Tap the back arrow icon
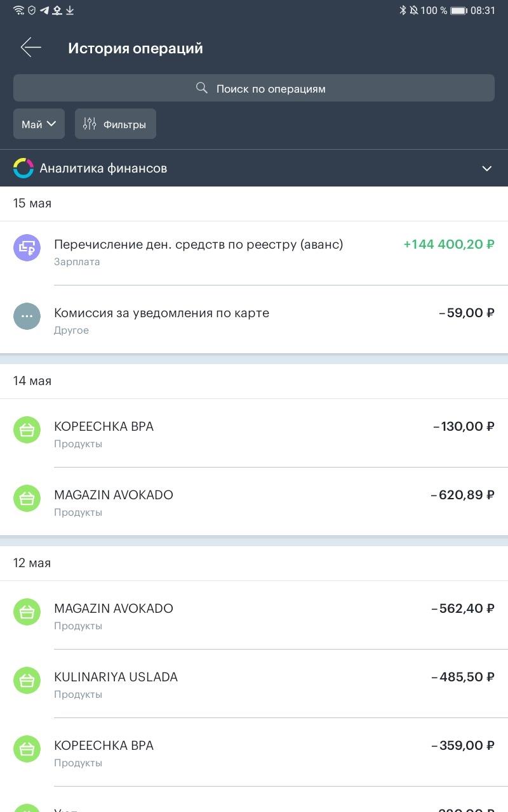Screen dimensions: 508x812 [x=30, y=48]
